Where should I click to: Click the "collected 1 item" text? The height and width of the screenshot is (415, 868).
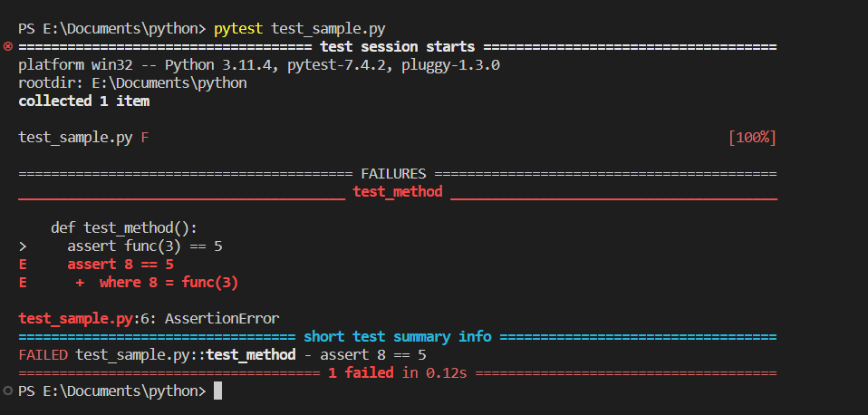pos(83,101)
